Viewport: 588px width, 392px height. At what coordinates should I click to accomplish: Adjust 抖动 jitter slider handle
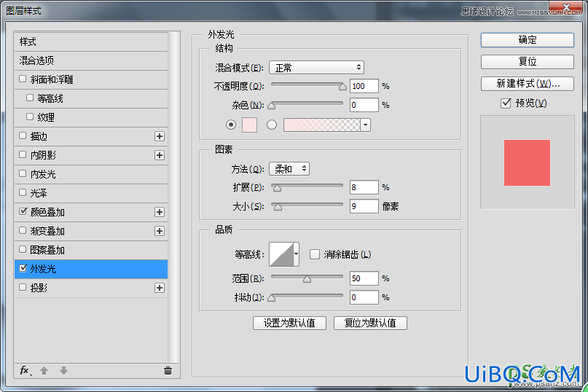pos(272,298)
